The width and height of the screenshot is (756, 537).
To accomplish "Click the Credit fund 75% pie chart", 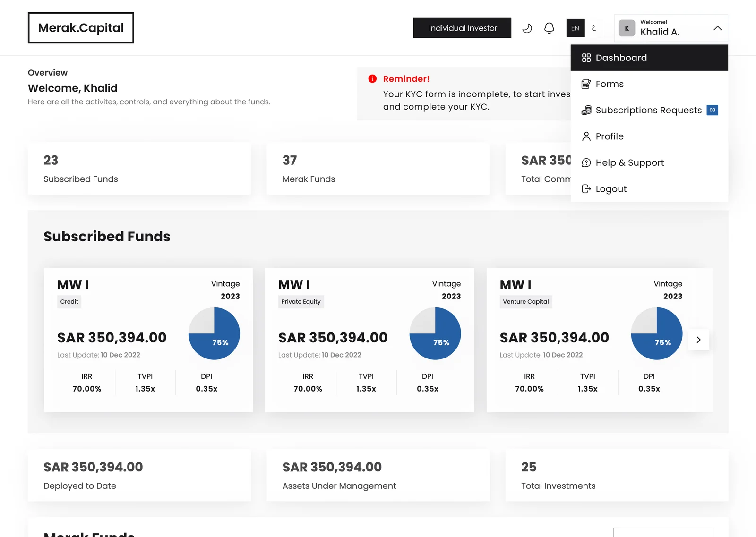I will pyautogui.click(x=214, y=333).
